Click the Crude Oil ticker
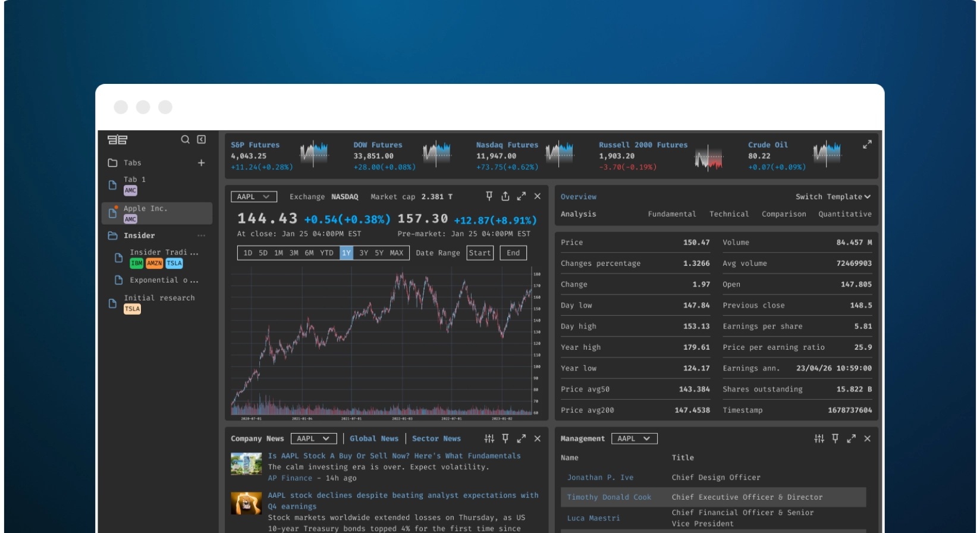 point(795,156)
